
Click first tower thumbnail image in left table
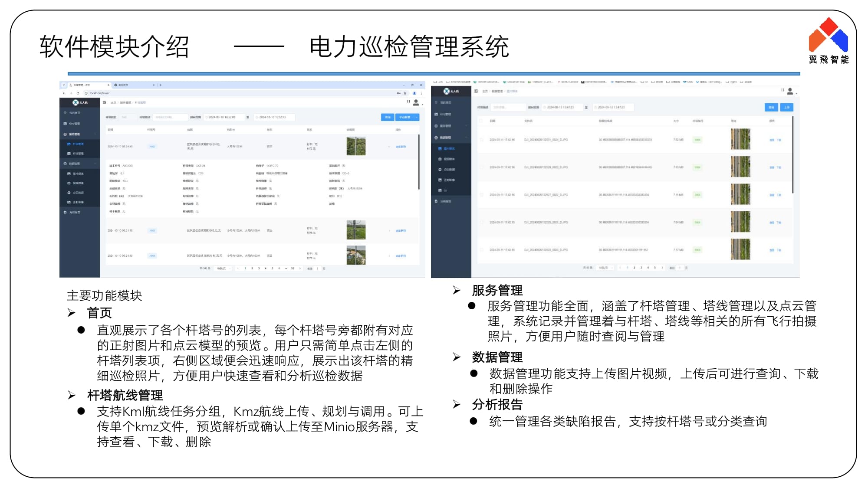tap(356, 146)
